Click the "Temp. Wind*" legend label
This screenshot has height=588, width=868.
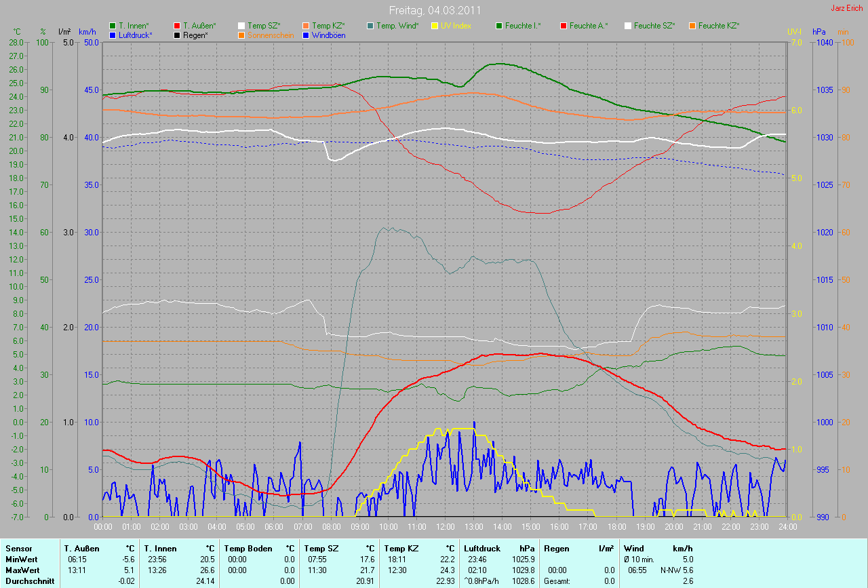click(397, 26)
